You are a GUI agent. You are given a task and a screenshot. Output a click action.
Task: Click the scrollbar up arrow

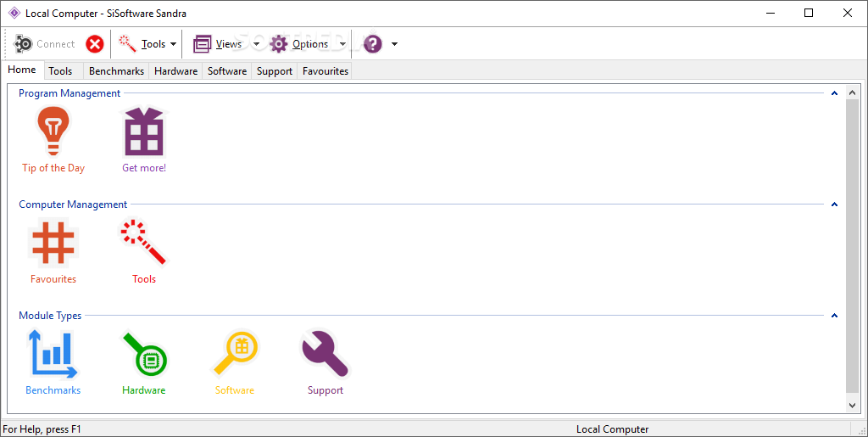pos(852,92)
